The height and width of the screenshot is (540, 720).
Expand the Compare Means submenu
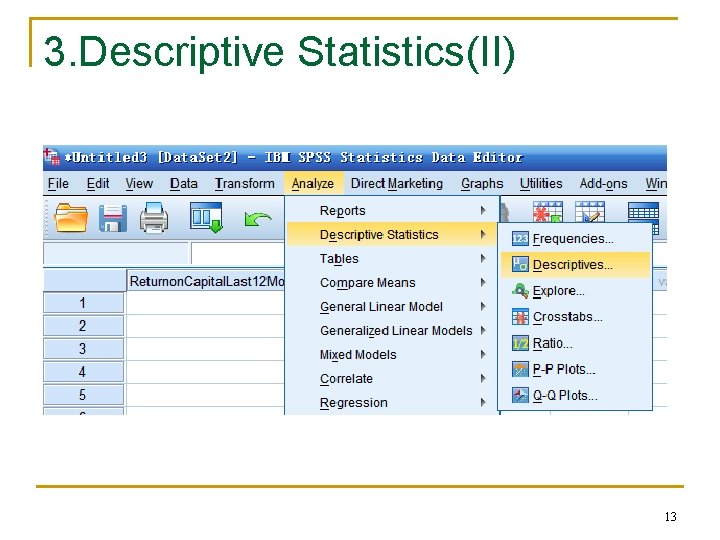point(392,282)
